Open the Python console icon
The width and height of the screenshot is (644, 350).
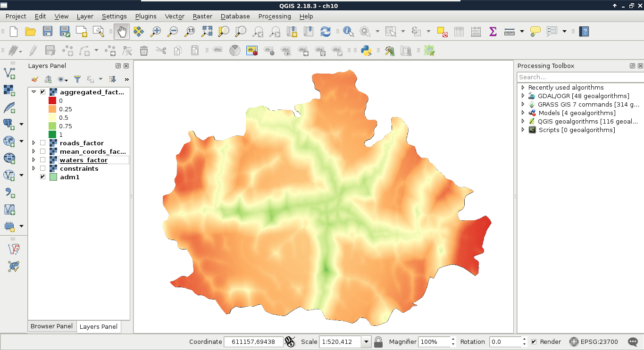point(366,50)
